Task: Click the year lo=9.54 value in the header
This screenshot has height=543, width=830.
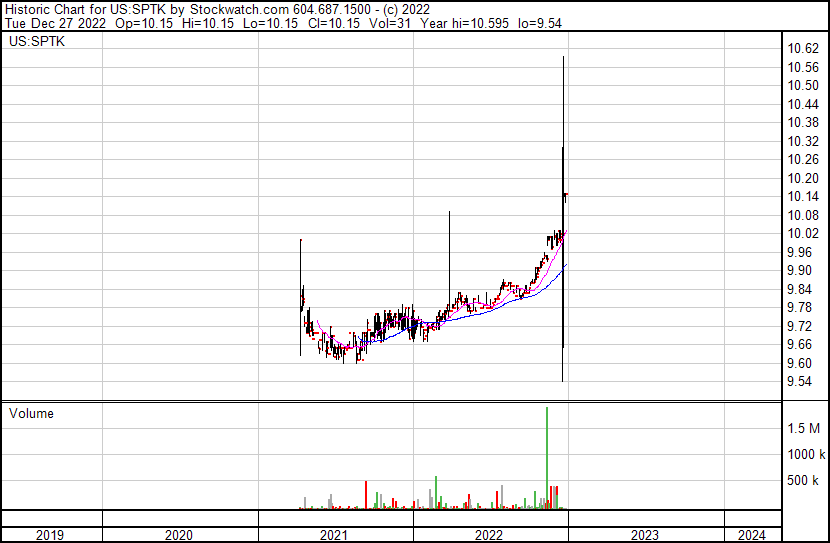Action: tap(540, 23)
